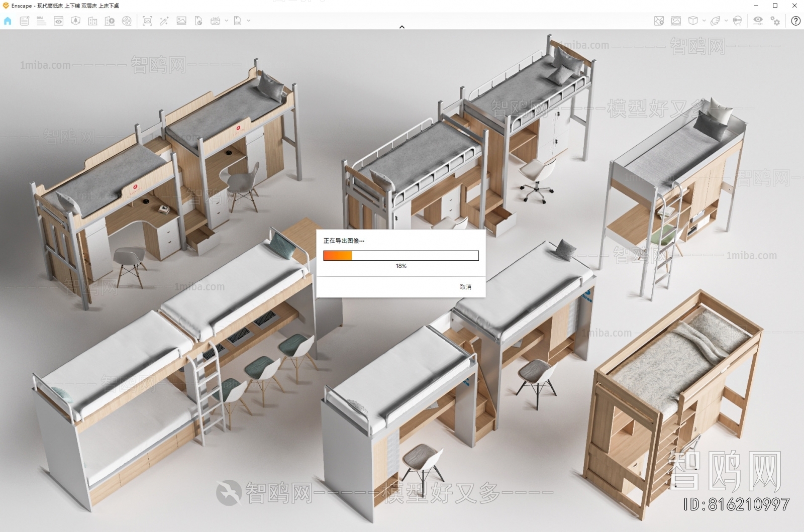Toggle the safe frame image icon

[x=676, y=21]
